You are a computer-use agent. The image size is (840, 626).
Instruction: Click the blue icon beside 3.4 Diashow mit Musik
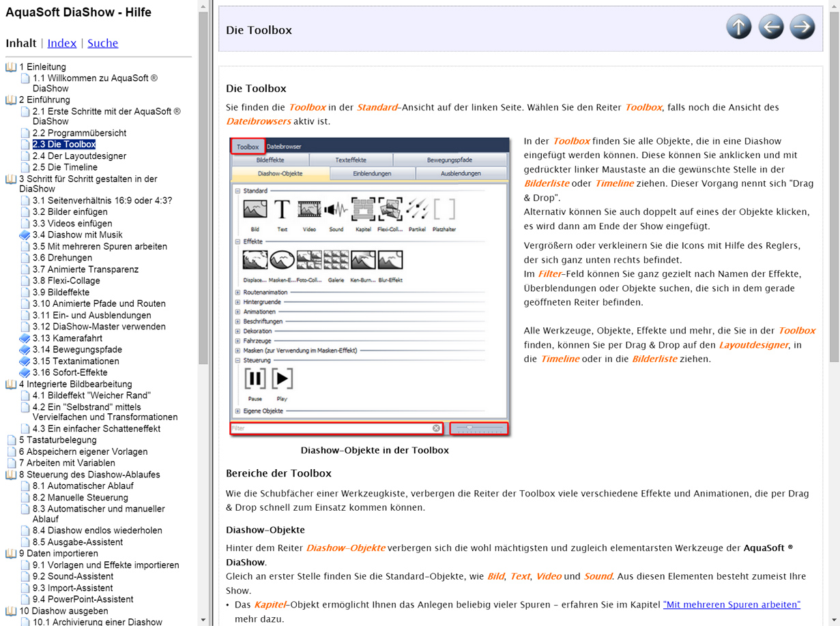[x=25, y=235]
